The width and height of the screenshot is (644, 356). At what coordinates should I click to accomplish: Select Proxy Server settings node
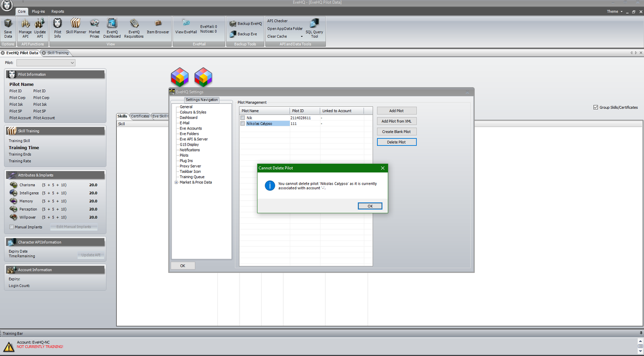(x=190, y=166)
